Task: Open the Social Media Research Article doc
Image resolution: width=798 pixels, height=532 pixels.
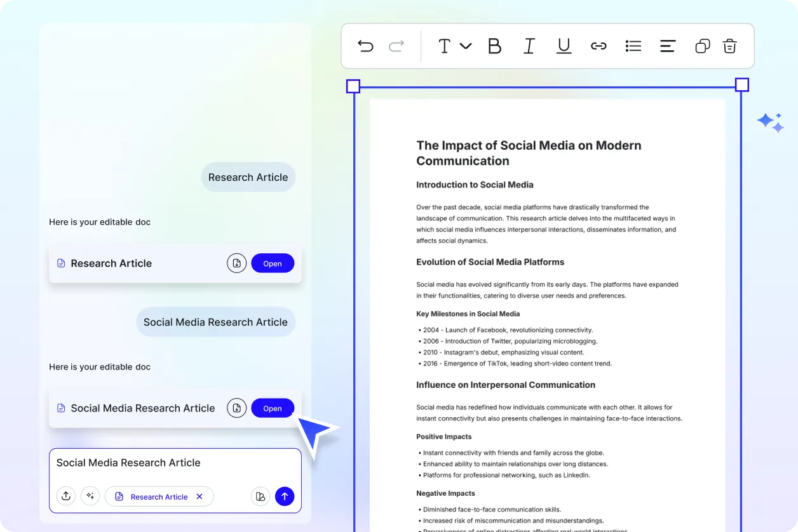Action: (273, 408)
